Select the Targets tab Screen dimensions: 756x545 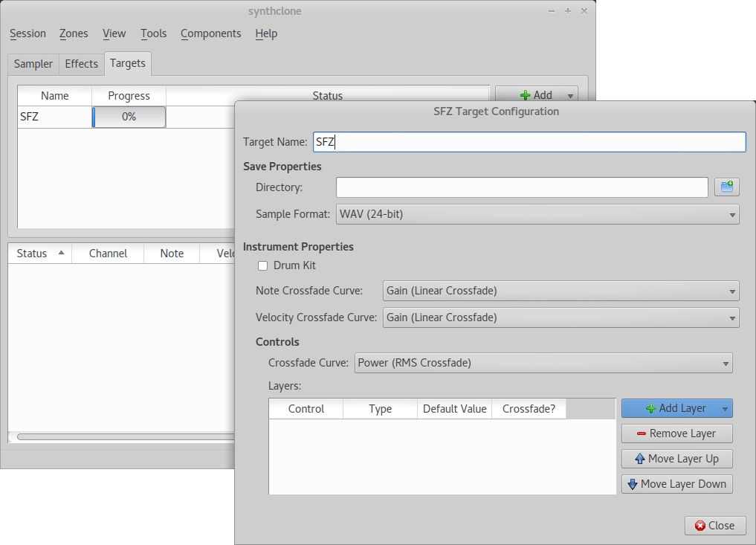(128, 63)
